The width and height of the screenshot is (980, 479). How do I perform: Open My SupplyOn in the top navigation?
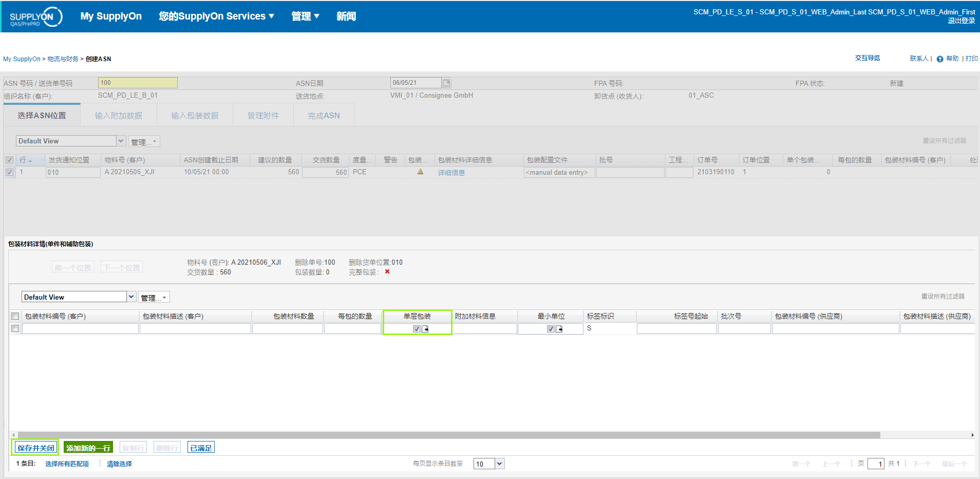coord(111,16)
